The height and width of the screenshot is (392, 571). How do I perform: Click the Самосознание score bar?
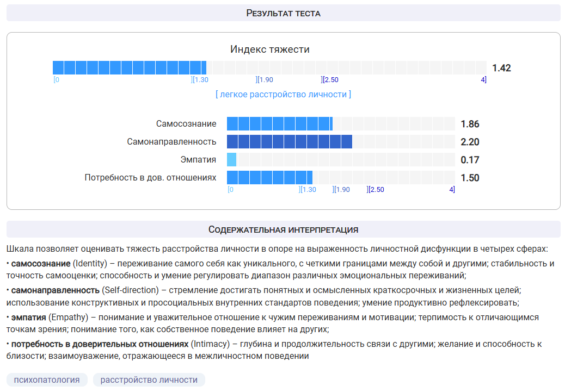tap(279, 124)
